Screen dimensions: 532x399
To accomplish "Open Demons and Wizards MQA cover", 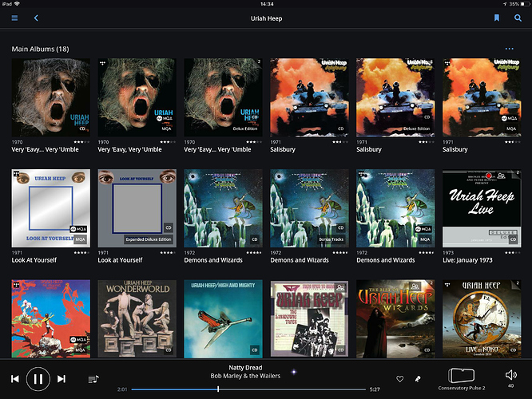I will pyautogui.click(x=395, y=208).
